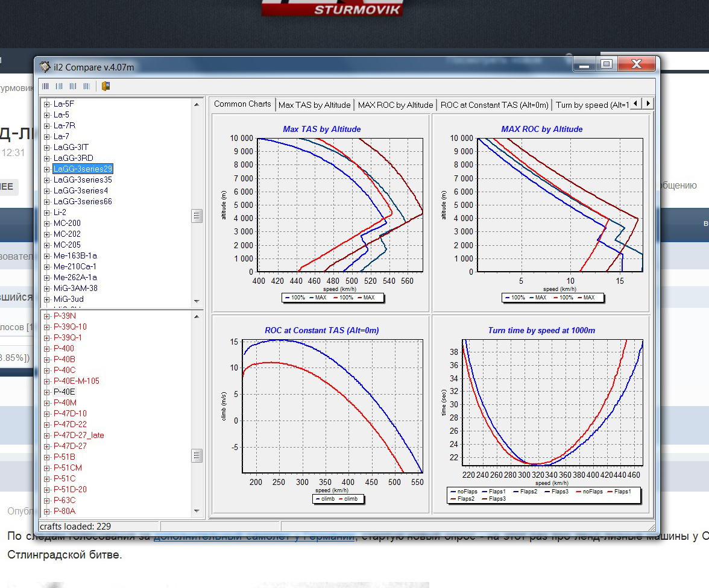Select MiG-3ud in the aircraft list
709x588 pixels.
tap(68, 299)
